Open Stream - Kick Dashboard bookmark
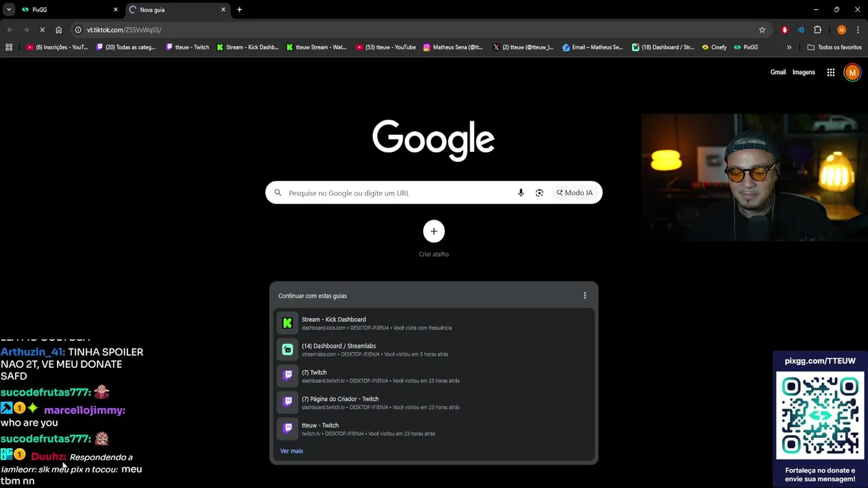 pos(248,47)
